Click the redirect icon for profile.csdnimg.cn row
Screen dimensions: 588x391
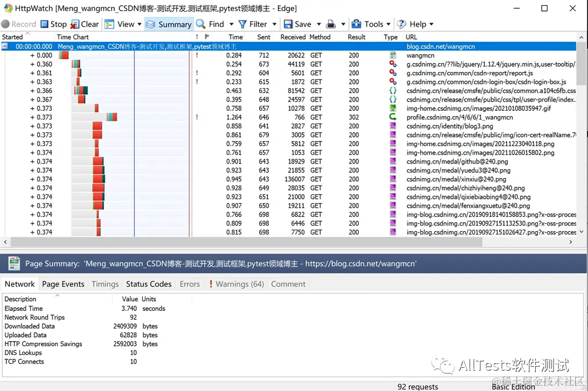(x=393, y=117)
